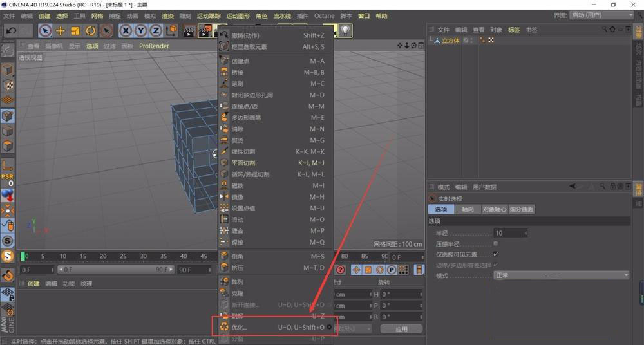
Task: Click the 半径 stepper arrows
Action: 526,233
